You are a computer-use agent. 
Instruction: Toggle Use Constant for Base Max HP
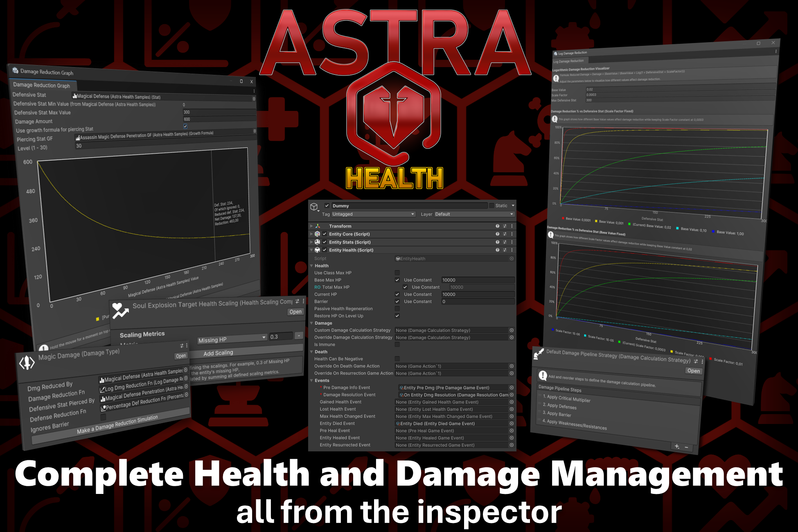tap(397, 280)
